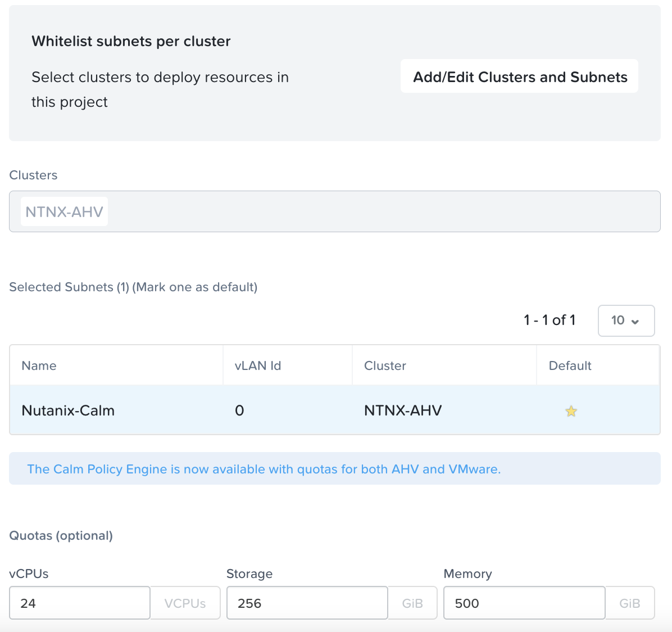Click the Default column header
This screenshot has height=632, width=672.
(570, 365)
